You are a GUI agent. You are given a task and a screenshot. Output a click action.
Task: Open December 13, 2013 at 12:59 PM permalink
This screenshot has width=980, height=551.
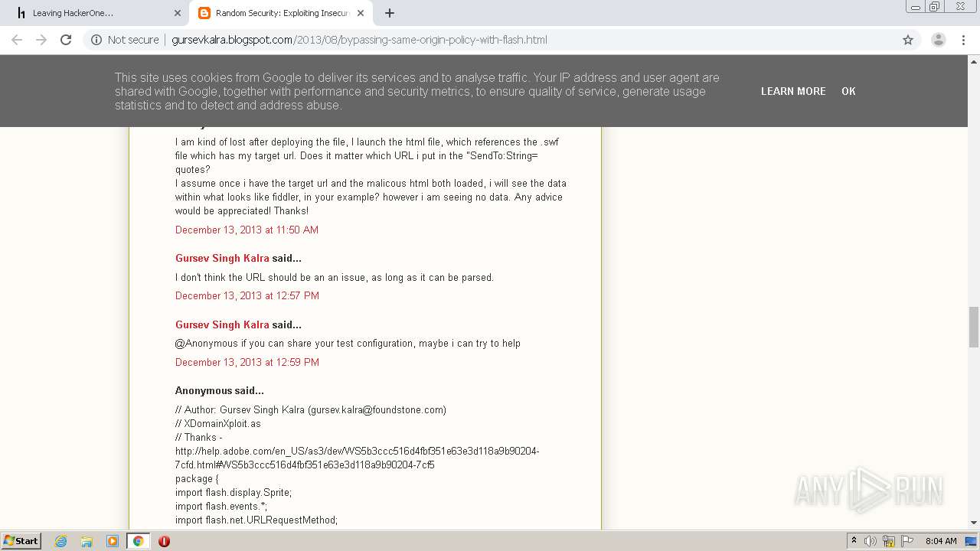point(247,362)
